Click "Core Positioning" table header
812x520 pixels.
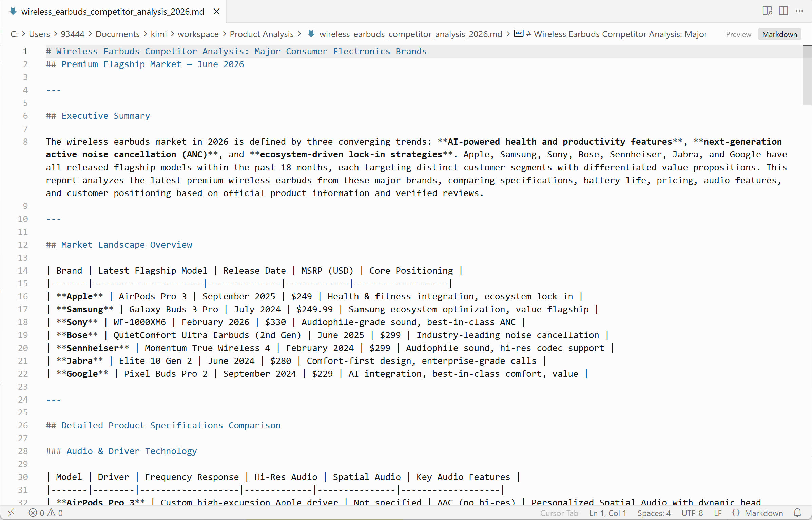[x=411, y=271]
